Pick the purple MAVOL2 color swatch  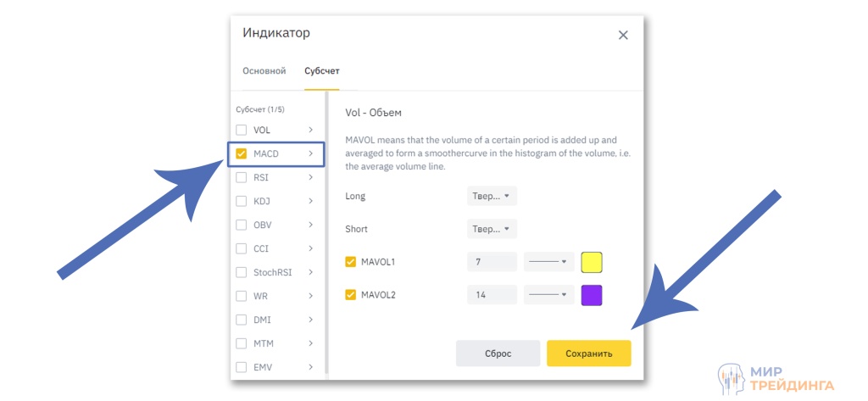pyautogui.click(x=592, y=295)
